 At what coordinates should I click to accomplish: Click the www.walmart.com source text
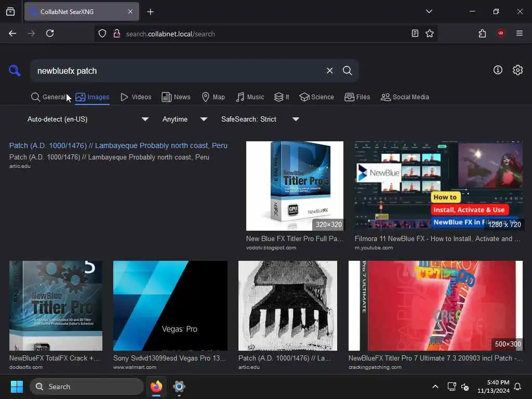tap(135, 367)
